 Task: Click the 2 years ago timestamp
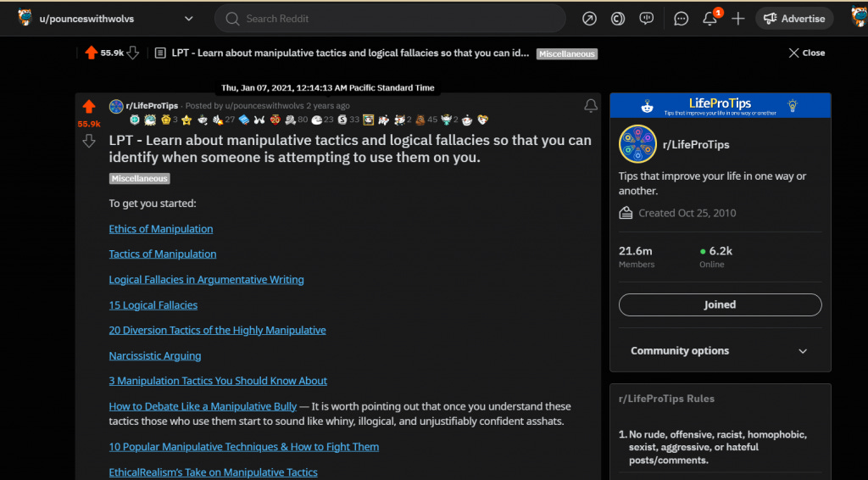[328, 106]
